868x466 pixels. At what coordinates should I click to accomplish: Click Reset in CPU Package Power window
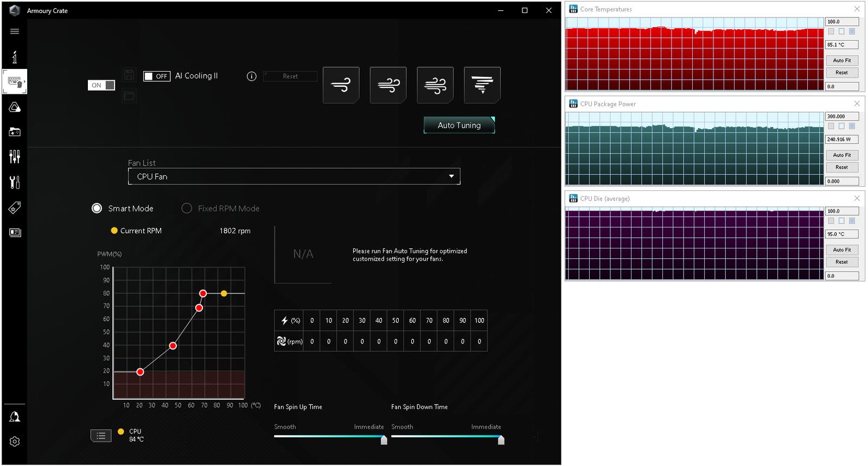842,167
